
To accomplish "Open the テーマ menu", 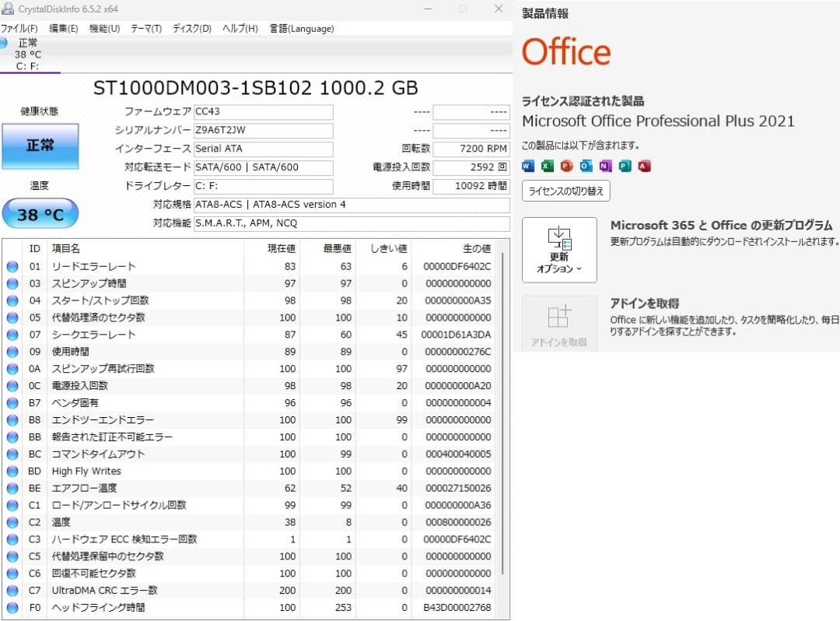I will click(x=147, y=27).
